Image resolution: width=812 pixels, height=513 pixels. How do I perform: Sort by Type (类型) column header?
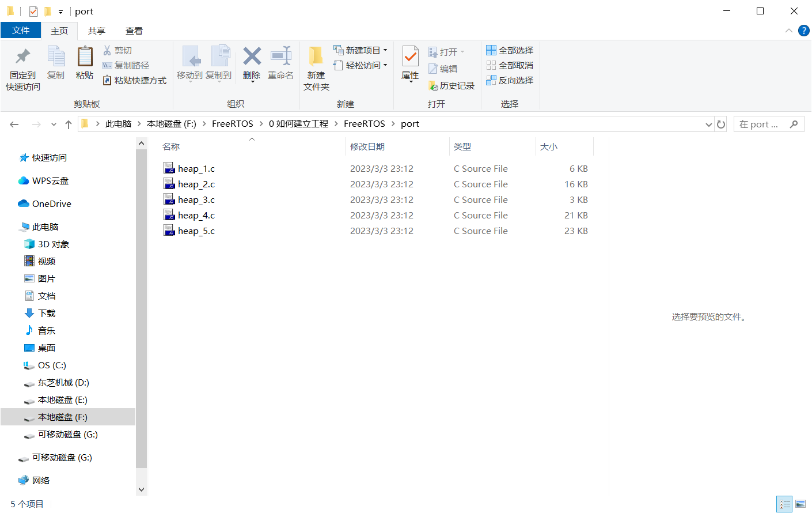[x=492, y=147]
